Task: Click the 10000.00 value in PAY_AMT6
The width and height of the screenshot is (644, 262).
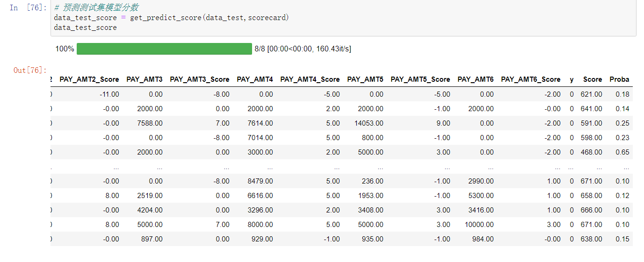Action: [479, 225]
